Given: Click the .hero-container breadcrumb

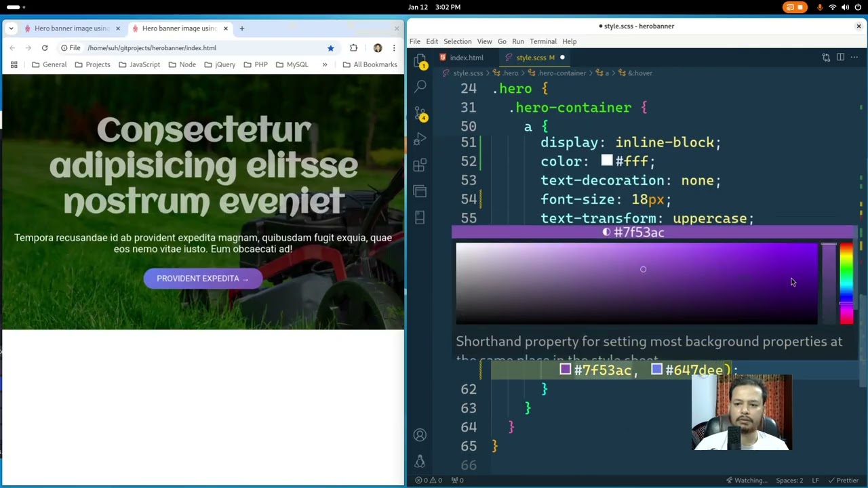Looking at the screenshot, I should (x=557, y=73).
